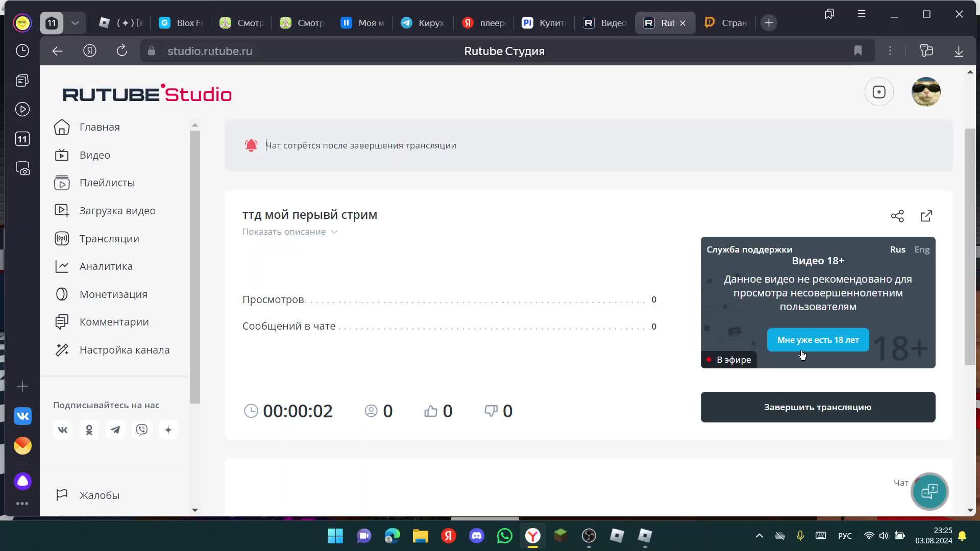Click the Viber subscribe icon

point(142,430)
